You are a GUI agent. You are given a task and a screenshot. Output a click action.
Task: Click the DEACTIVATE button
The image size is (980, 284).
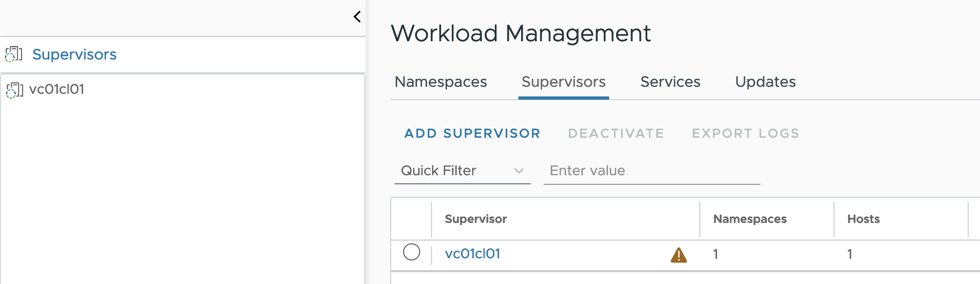click(616, 133)
